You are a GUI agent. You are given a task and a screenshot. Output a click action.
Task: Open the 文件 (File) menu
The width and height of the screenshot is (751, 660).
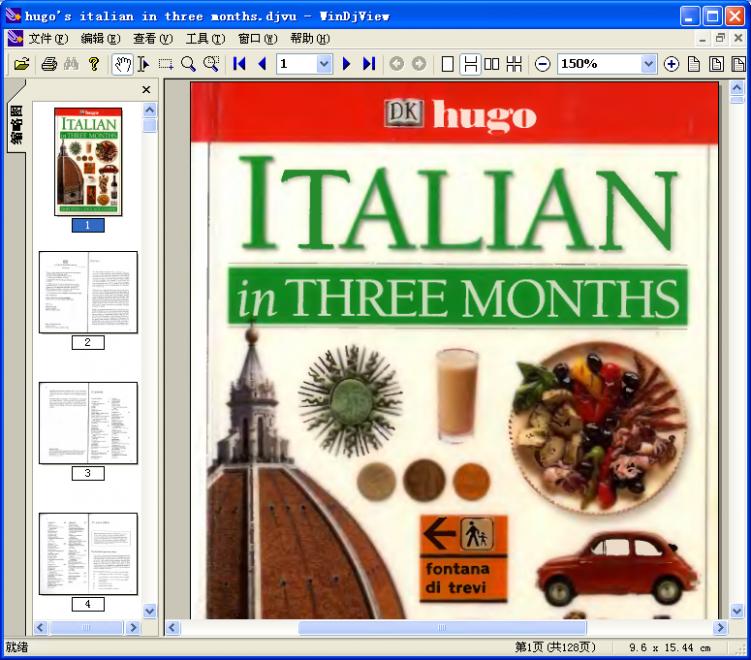(48, 38)
